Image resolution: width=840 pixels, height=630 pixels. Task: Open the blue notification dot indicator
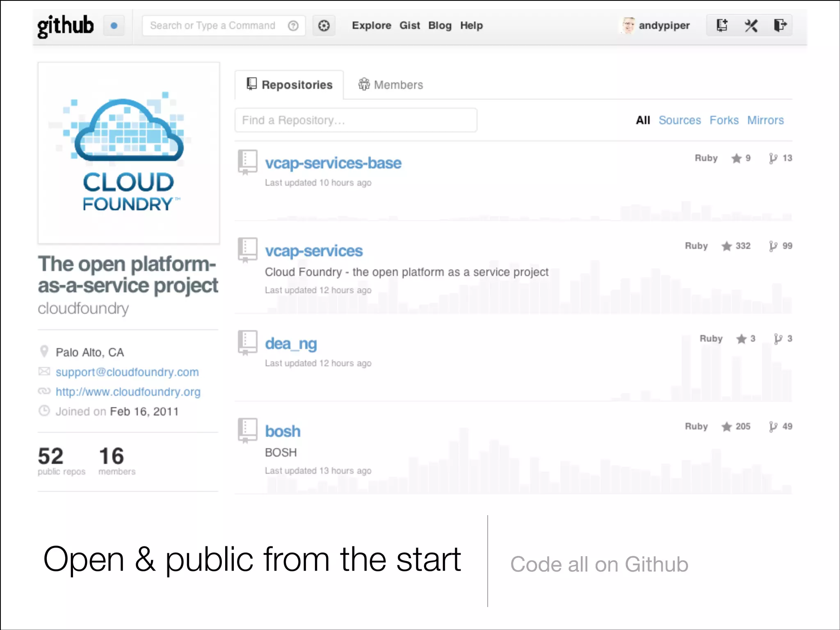[x=114, y=26]
